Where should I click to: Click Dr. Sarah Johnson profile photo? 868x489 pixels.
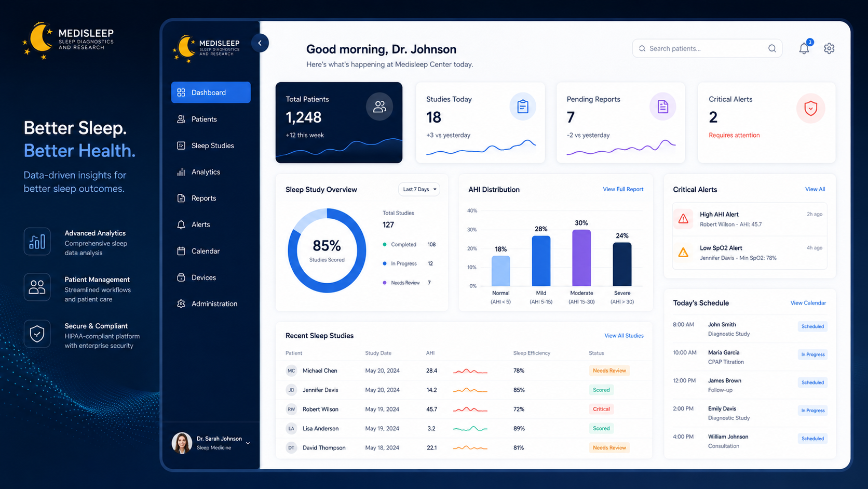click(182, 443)
